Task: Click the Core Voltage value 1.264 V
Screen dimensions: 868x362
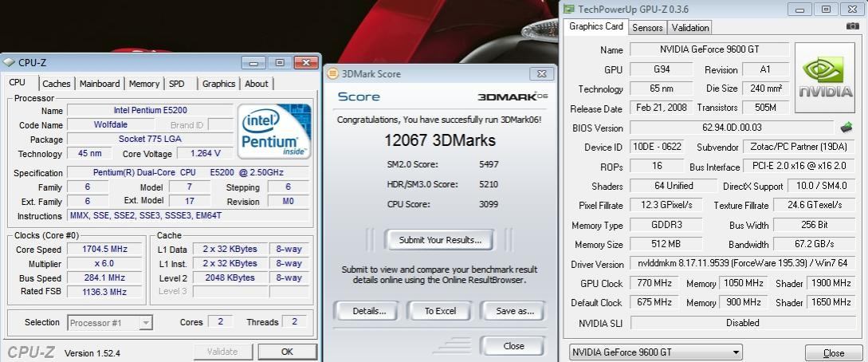Action: pos(206,153)
